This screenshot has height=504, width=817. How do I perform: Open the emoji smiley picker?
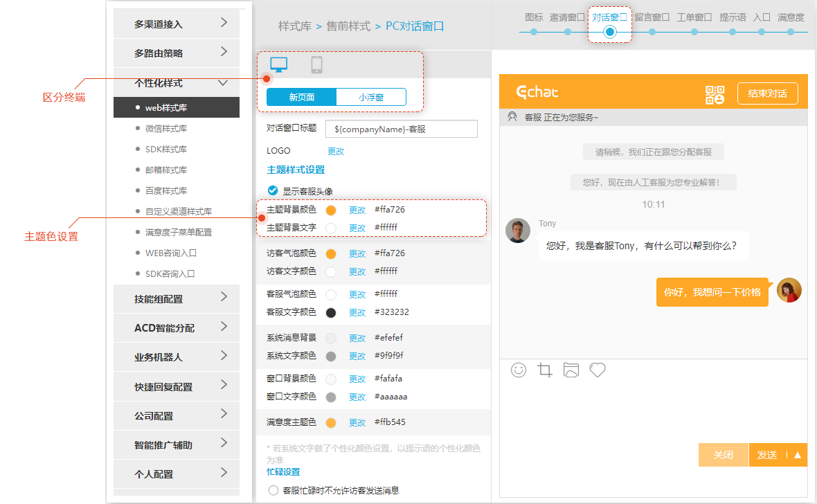(519, 370)
